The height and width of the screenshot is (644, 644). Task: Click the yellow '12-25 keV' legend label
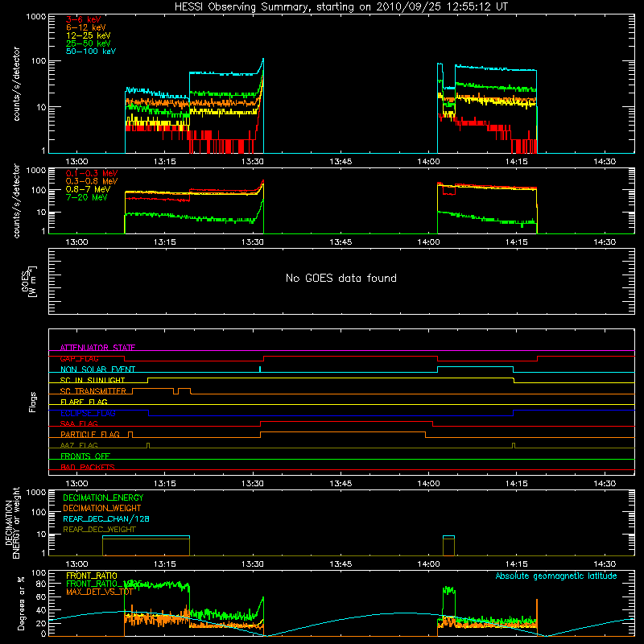coord(89,35)
